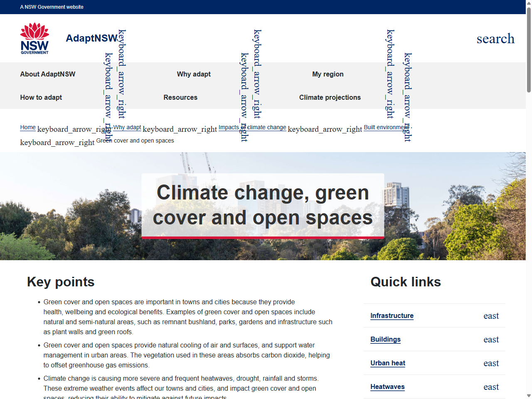Click east arrow beside Infrastructure link
This screenshot has height=399, width=532.
click(x=491, y=316)
